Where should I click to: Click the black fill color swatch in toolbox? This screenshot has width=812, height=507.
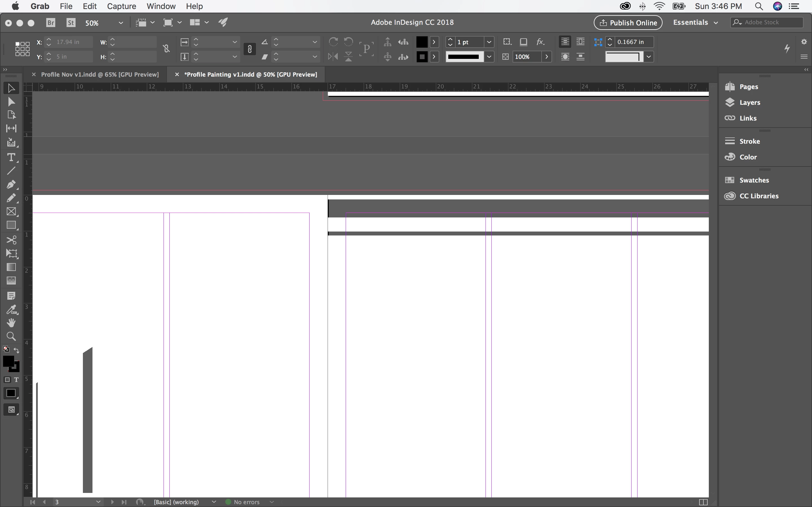coord(8,361)
